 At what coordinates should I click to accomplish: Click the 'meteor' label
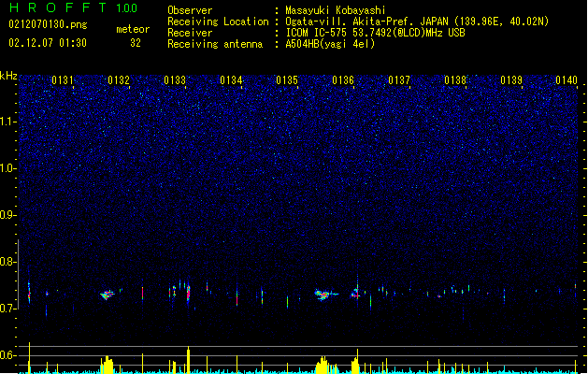133,29
